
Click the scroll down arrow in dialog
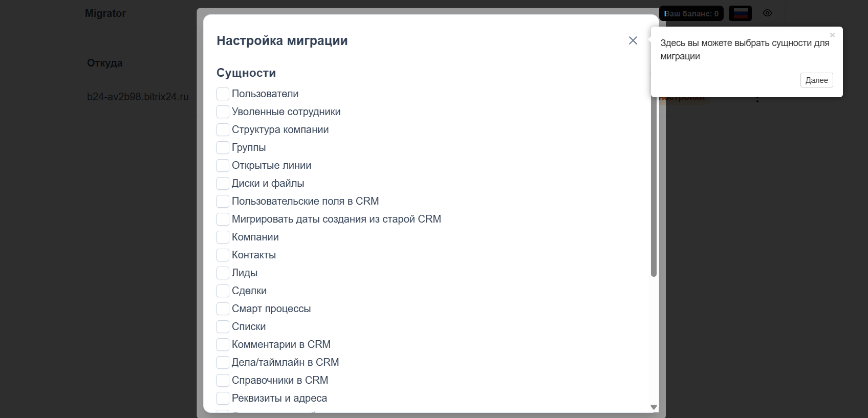(x=654, y=407)
